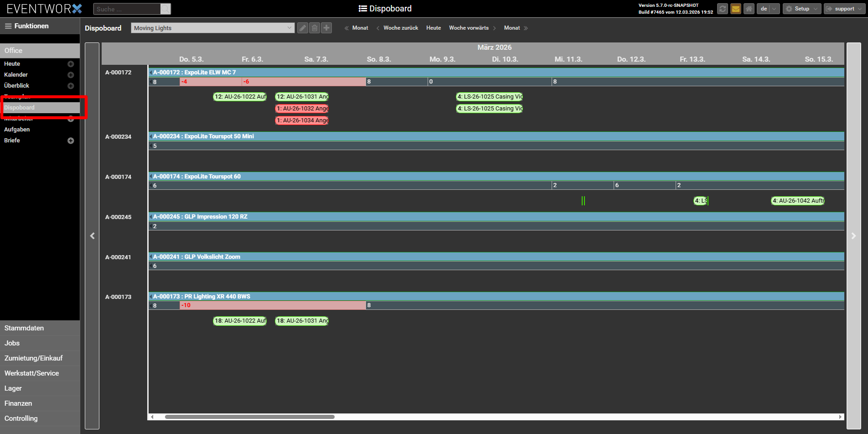Type in the Suche search field
The height and width of the screenshot is (434, 868).
[127, 9]
